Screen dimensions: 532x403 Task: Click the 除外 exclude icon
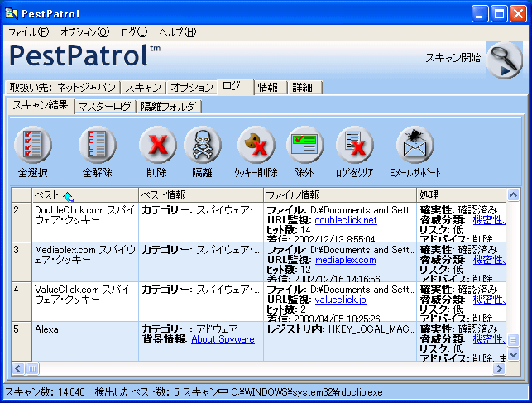[304, 145]
